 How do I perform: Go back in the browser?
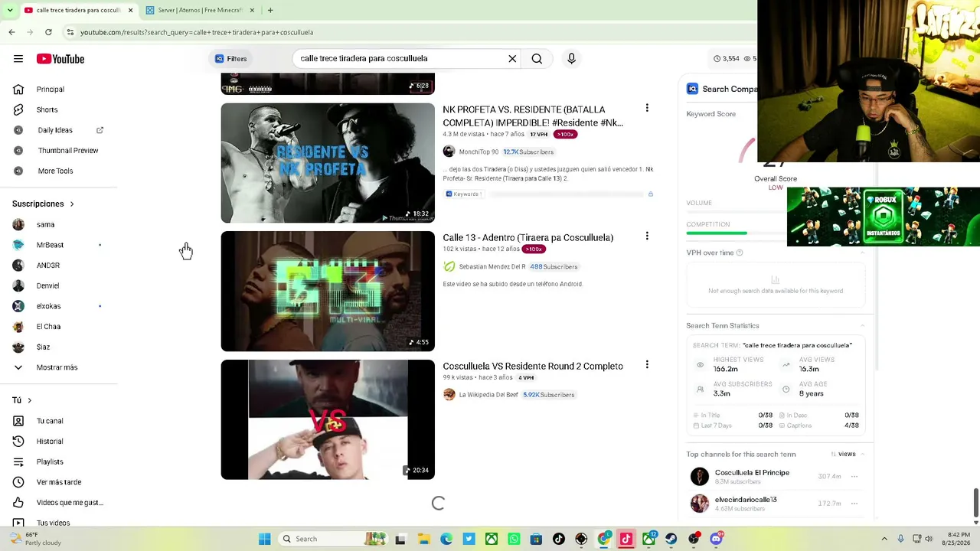pyautogui.click(x=11, y=32)
